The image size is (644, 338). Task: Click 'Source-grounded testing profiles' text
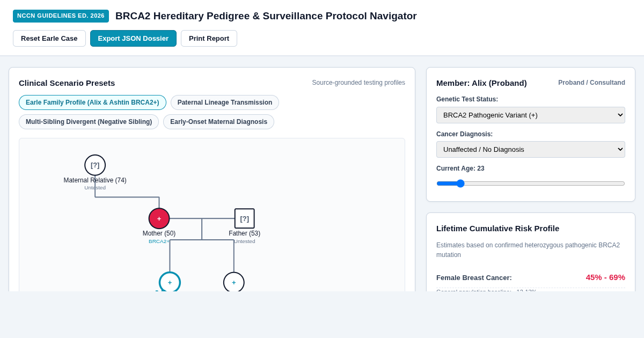point(358,83)
